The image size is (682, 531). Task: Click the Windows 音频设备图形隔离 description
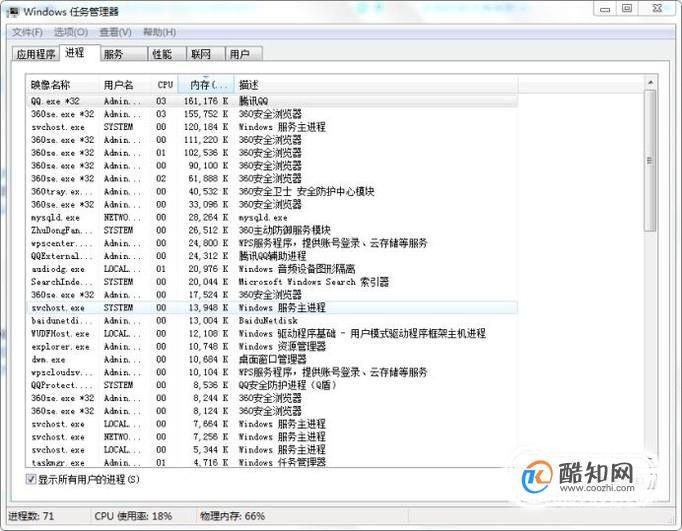pos(297,269)
